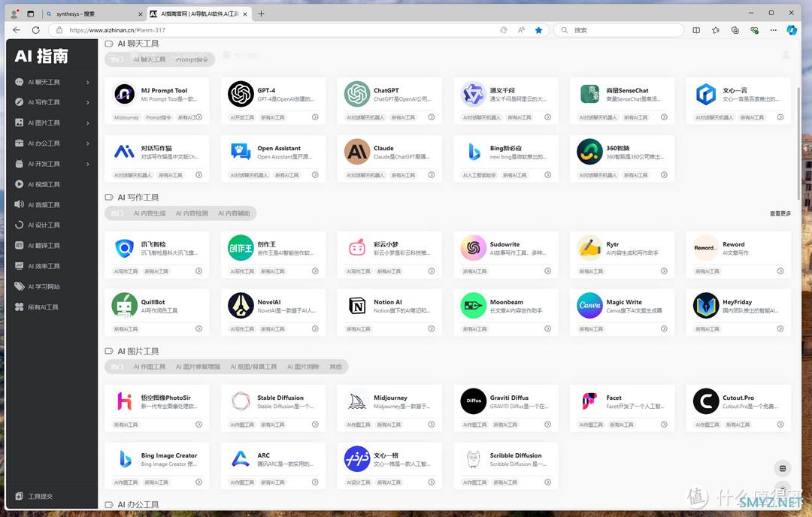Open new browser tab with plus

[261, 14]
